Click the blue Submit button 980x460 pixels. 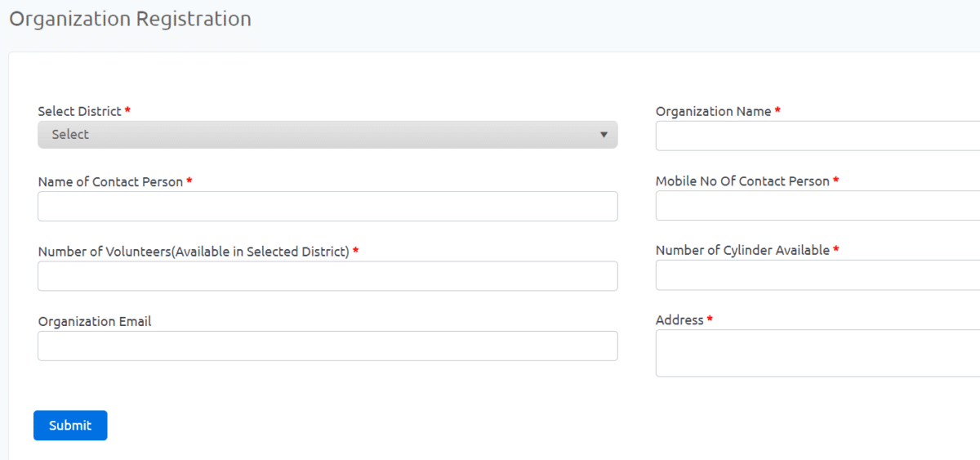(x=70, y=426)
